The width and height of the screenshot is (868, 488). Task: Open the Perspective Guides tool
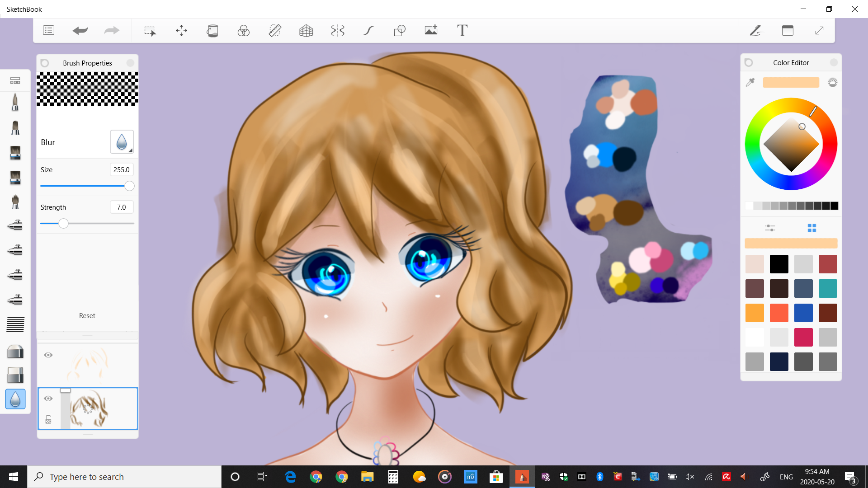coord(306,30)
